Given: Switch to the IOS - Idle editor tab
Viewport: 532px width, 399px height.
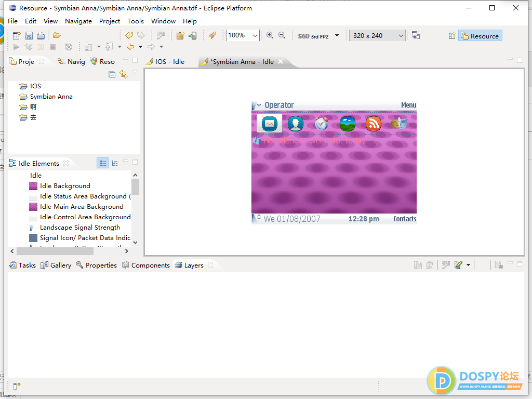Looking at the screenshot, I should pyautogui.click(x=165, y=61).
